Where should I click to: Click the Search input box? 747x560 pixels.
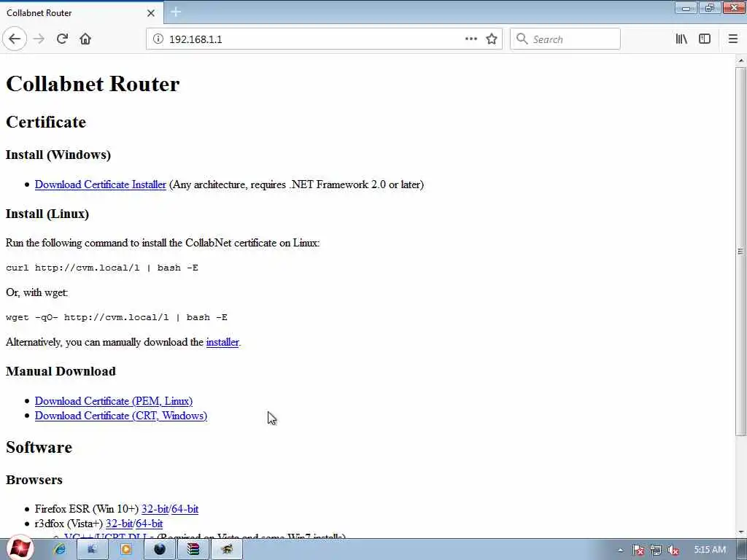[x=565, y=39]
